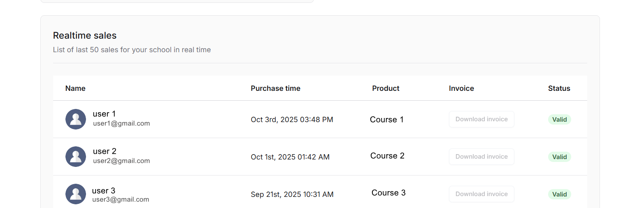Download invoice for user 2
The height and width of the screenshot is (208, 644).
click(481, 157)
